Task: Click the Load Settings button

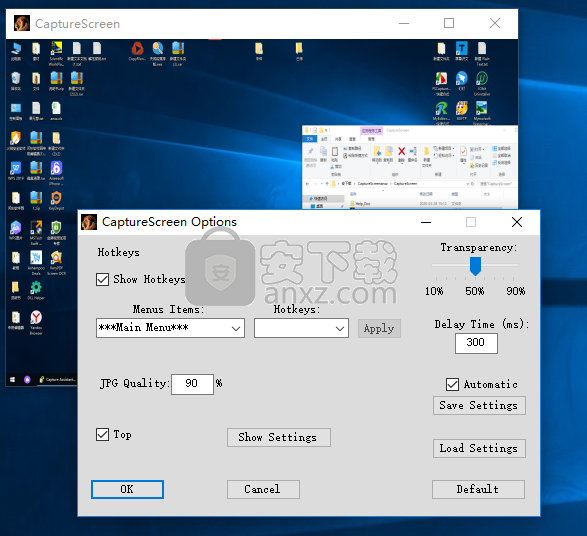Action: click(479, 448)
